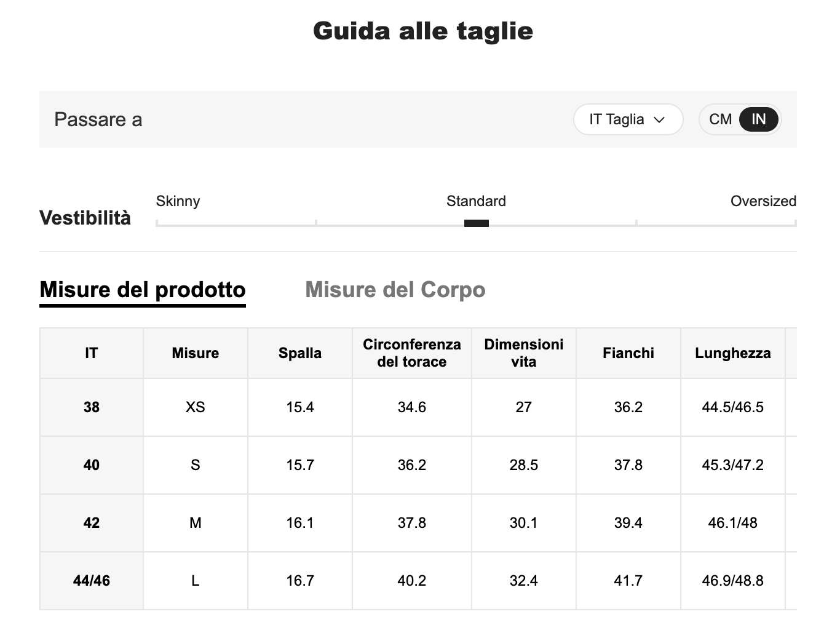The image size is (840, 630).
Task: Select the IN unit option
Action: 759,119
